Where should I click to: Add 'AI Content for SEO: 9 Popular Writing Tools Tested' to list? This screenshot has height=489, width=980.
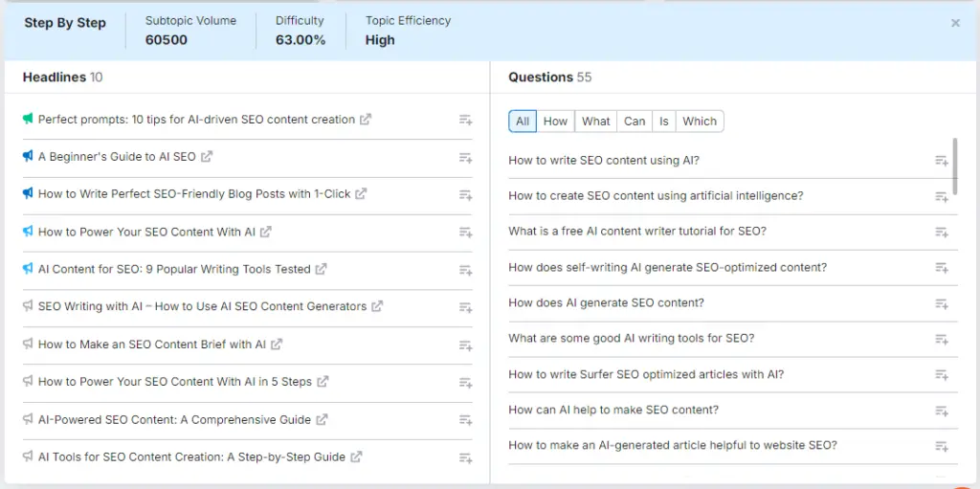pos(465,270)
